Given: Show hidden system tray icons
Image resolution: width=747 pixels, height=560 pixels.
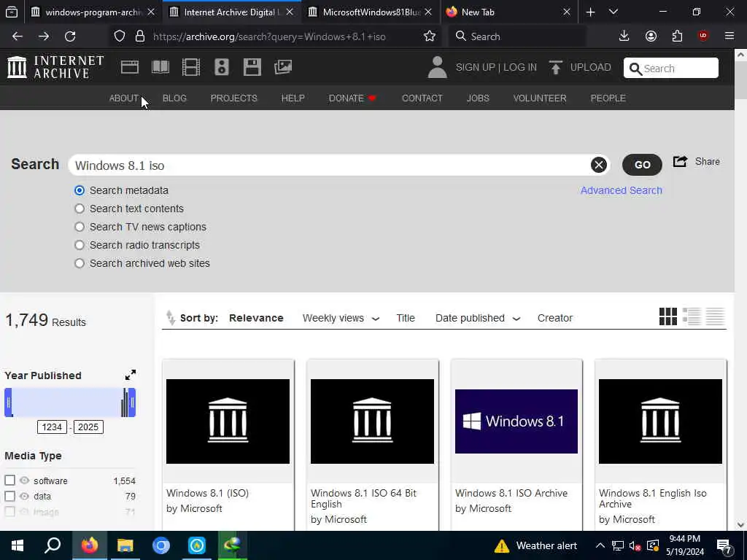Looking at the screenshot, I should pos(600,545).
